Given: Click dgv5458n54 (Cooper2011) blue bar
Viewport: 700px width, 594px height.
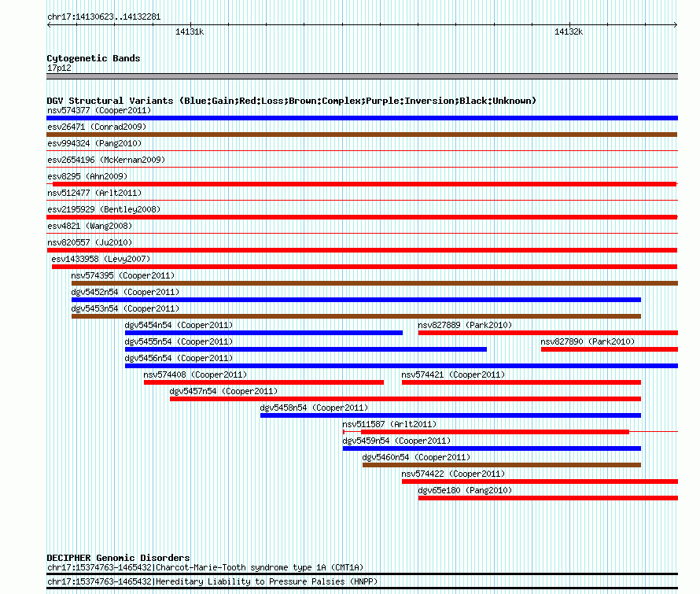Looking at the screenshot, I should [x=451, y=415].
